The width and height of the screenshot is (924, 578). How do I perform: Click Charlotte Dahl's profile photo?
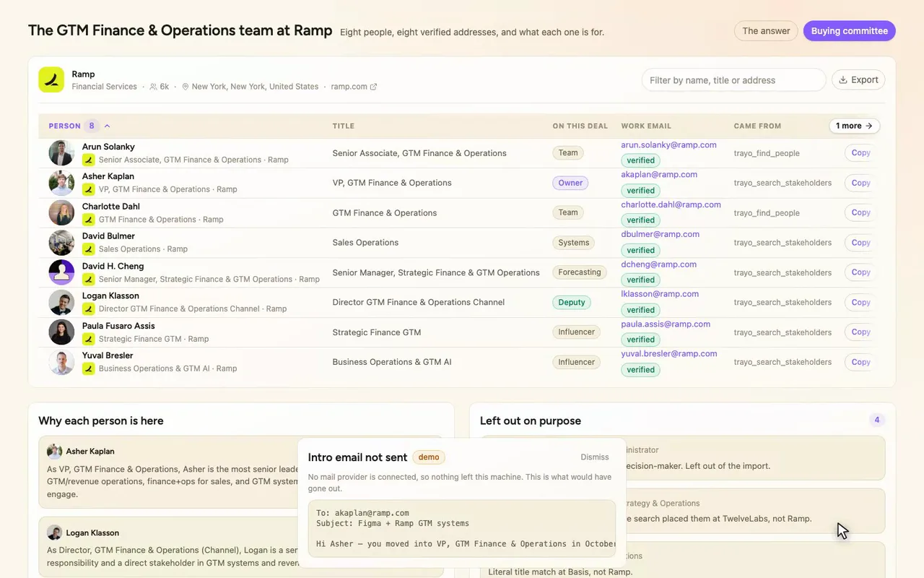(x=61, y=212)
